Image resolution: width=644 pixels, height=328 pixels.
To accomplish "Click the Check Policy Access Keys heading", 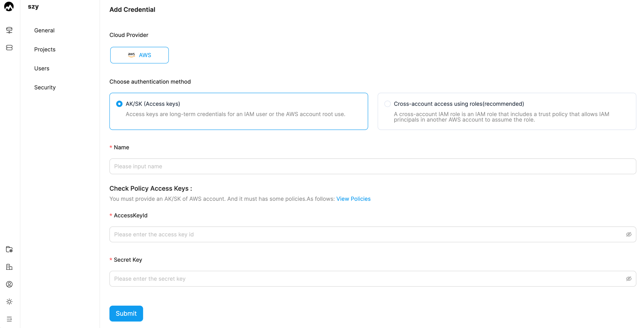I will pos(150,188).
